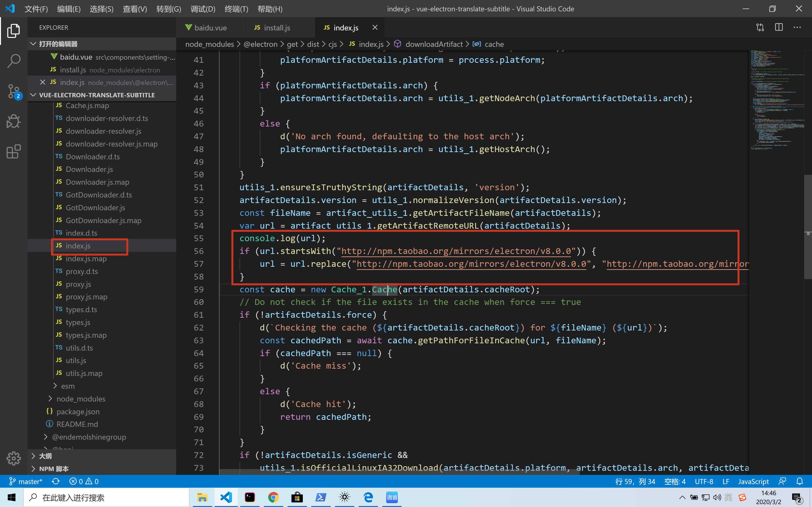
Task: Click the JavaScript language mode in status bar
Action: [x=753, y=481]
